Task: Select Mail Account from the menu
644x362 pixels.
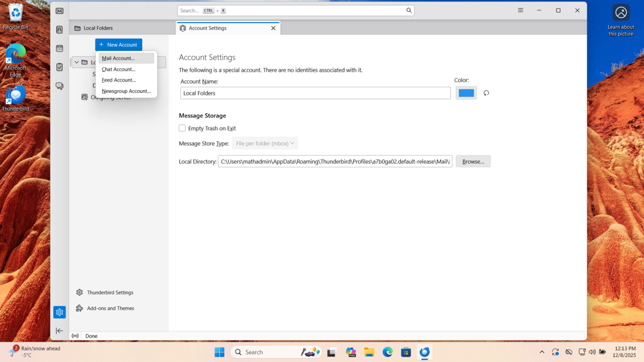Action: pyautogui.click(x=119, y=58)
